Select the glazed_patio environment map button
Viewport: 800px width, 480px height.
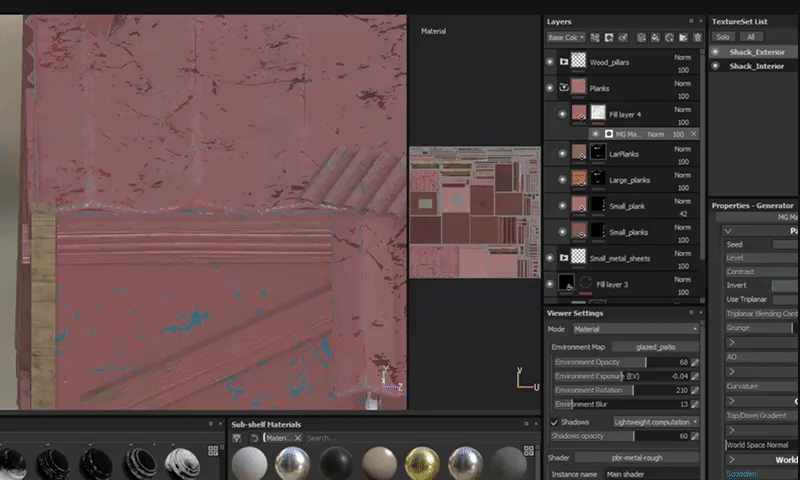tap(656, 347)
